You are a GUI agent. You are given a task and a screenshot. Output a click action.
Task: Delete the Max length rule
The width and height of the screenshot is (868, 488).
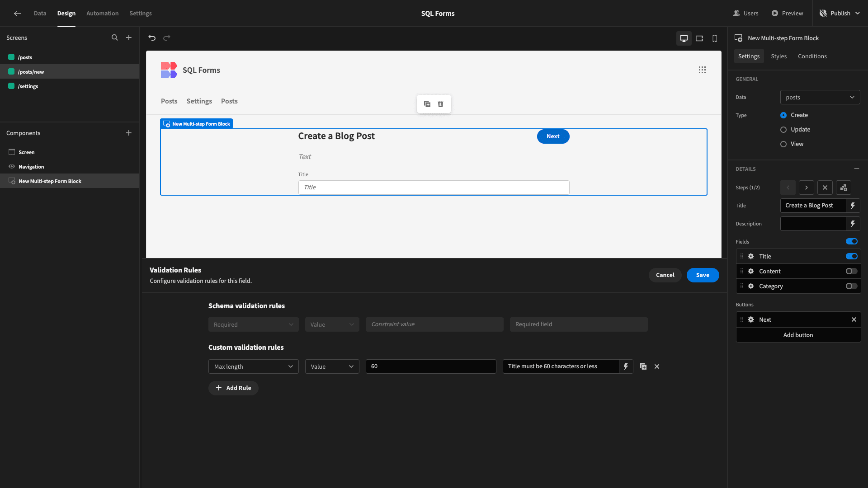pyautogui.click(x=657, y=366)
